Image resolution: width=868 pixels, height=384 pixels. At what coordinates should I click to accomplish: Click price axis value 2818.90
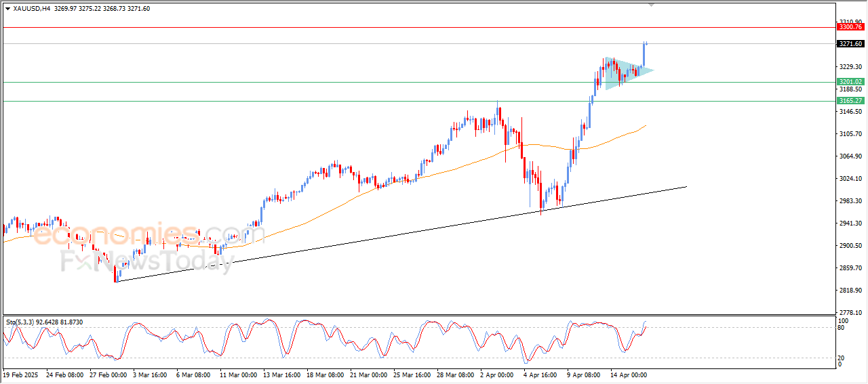point(850,291)
